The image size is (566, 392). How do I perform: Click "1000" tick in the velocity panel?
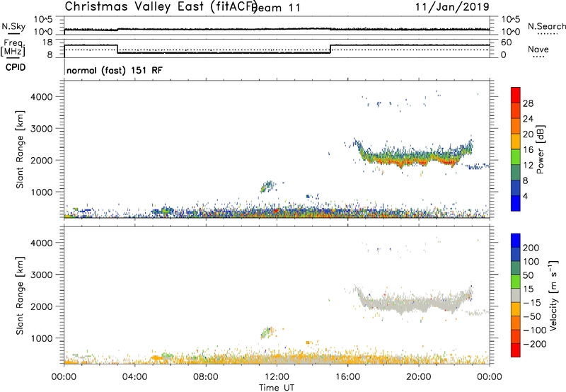coord(42,338)
